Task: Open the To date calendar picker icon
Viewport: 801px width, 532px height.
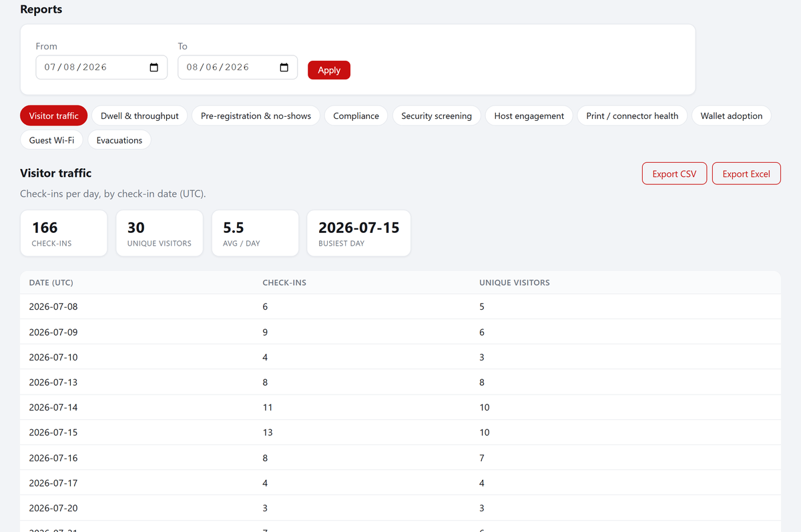Action: pos(284,67)
